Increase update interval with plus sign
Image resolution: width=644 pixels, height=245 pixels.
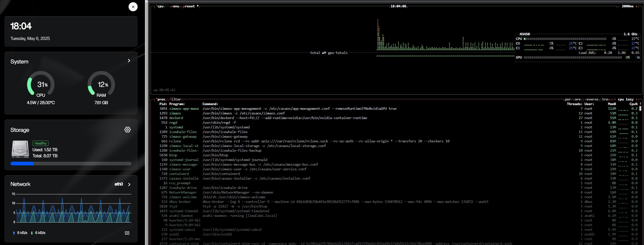coord(636,6)
